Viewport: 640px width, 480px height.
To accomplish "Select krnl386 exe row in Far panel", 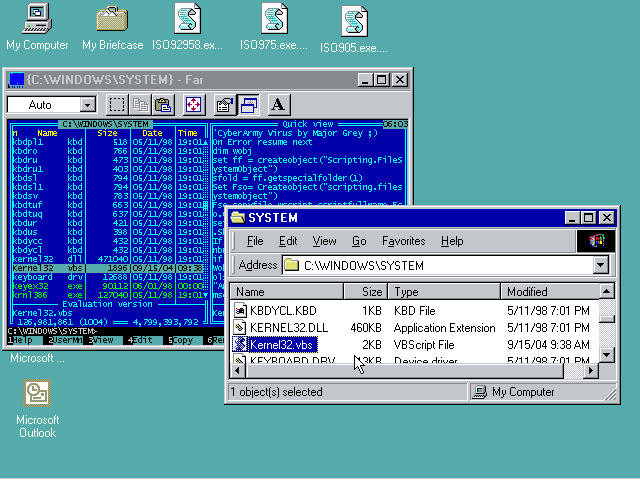I will tap(108, 295).
